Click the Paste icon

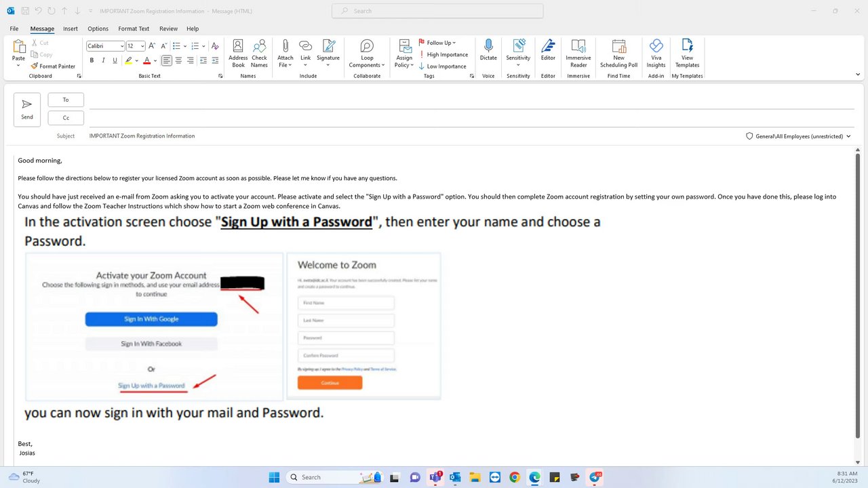click(x=19, y=46)
